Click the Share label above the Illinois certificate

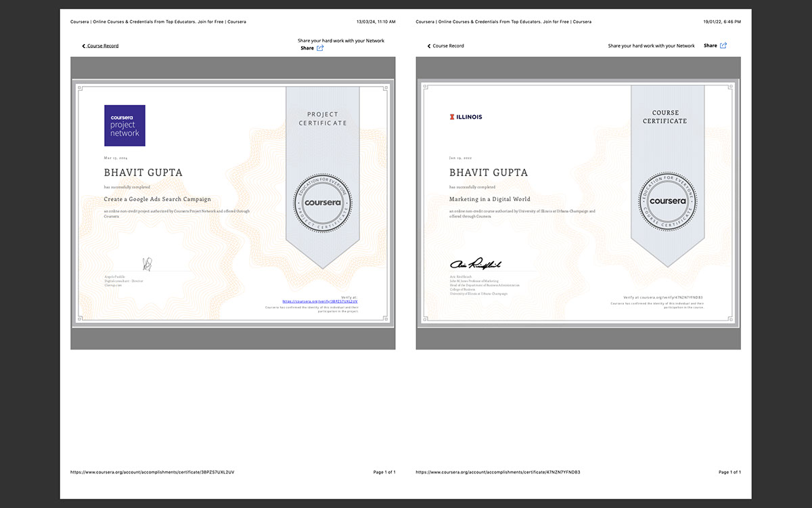[710, 45]
